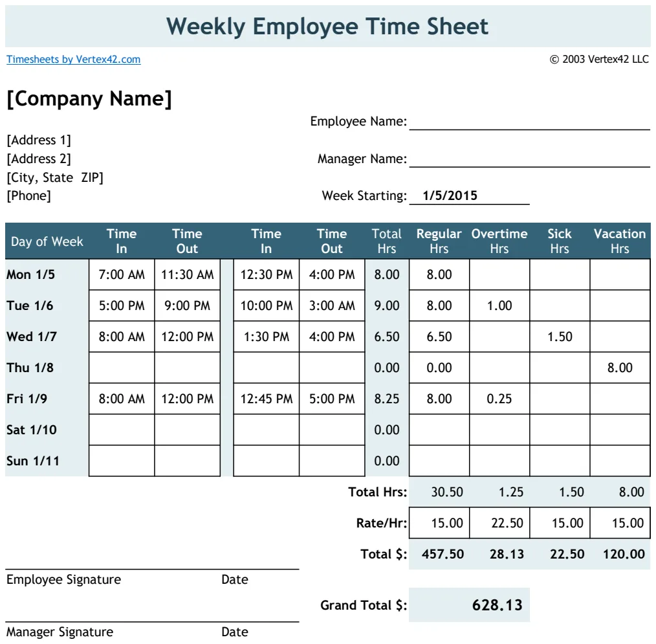The height and width of the screenshot is (644, 656).
Task: Select the [Company Name] placeholder
Action: [89, 99]
